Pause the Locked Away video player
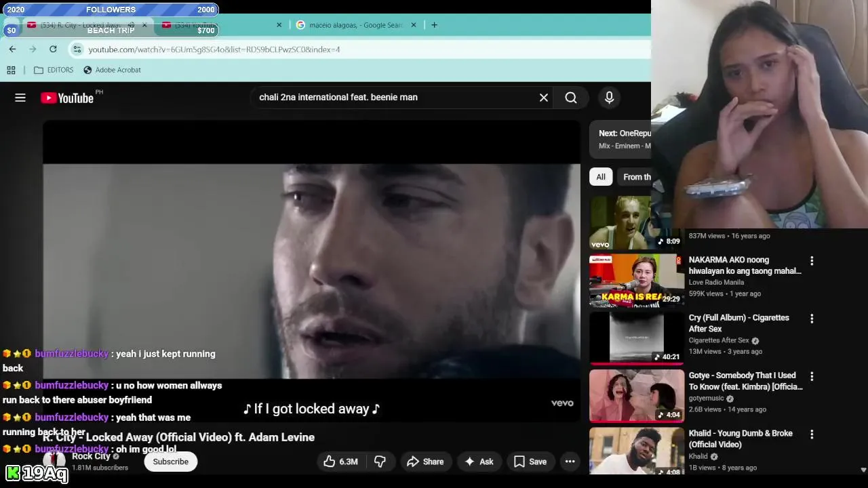Viewport: 868px width, 488px height. click(x=311, y=271)
